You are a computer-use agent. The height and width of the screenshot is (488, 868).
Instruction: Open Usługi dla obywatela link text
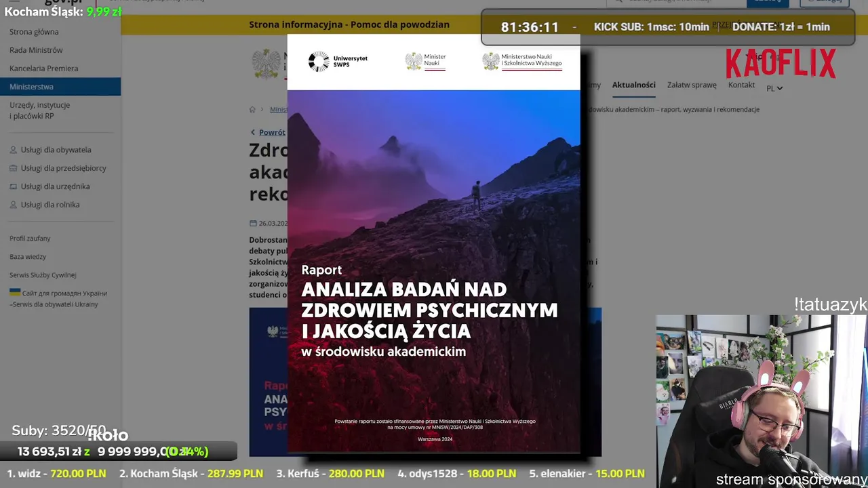tap(56, 150)
